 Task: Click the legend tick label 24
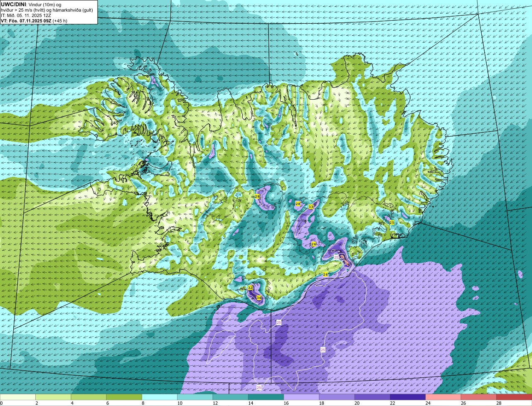coord(428,403)
